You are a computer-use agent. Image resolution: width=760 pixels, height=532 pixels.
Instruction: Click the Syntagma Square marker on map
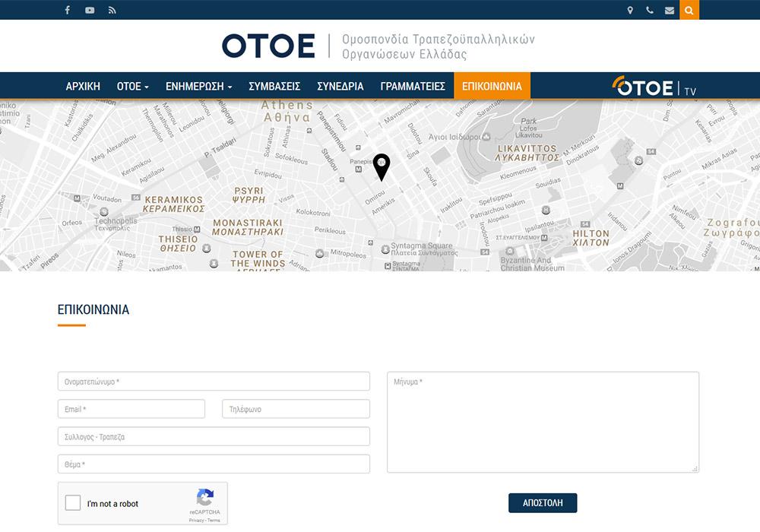click(x=385, y=249)
